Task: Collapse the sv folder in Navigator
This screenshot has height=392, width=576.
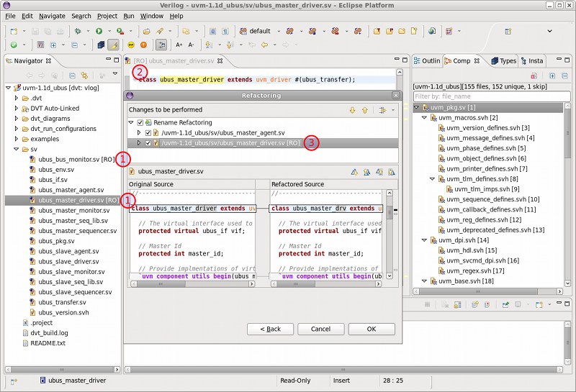Action: click(17, 149)
